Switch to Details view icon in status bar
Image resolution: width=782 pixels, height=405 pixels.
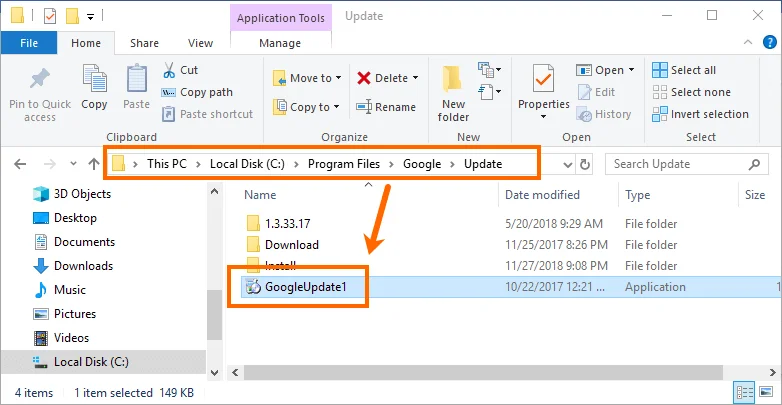point(743,391)
